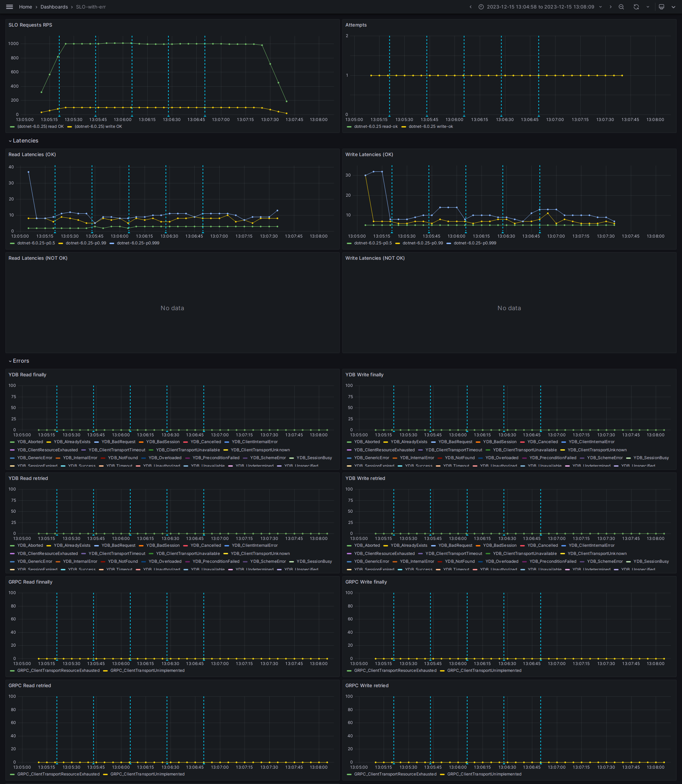Viewport: 682px width, 784px height.
Task: Toggle p0.5 series in Read Latencies (OK) legend
Action: (36, 243)
